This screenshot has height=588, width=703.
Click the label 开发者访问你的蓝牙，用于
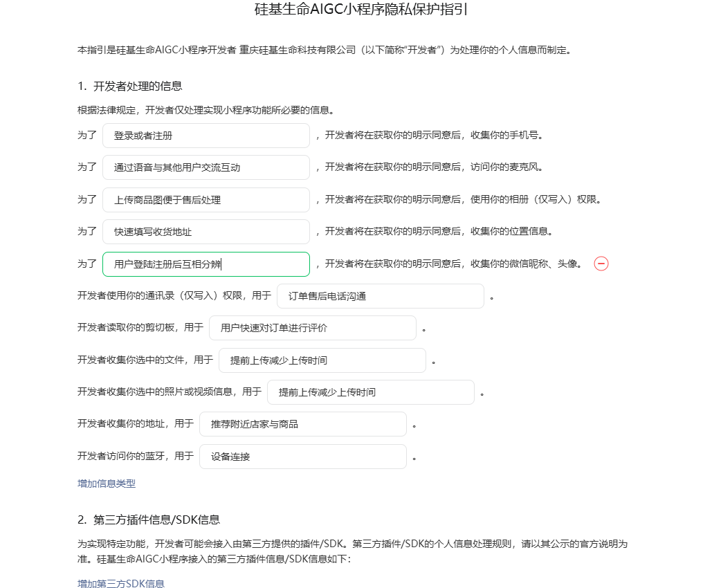(136, 457)
